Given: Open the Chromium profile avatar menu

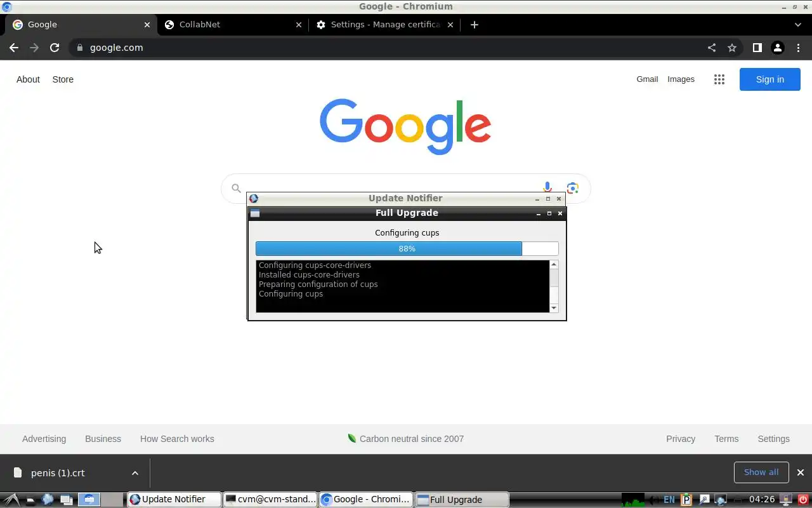Looking at the screenshot, I should (777, 48).
